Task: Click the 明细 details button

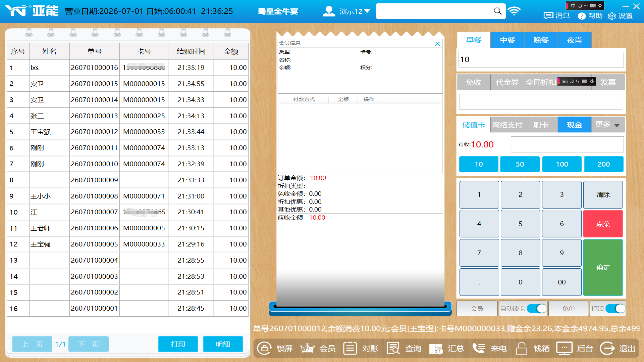Action: click(223, 344)
